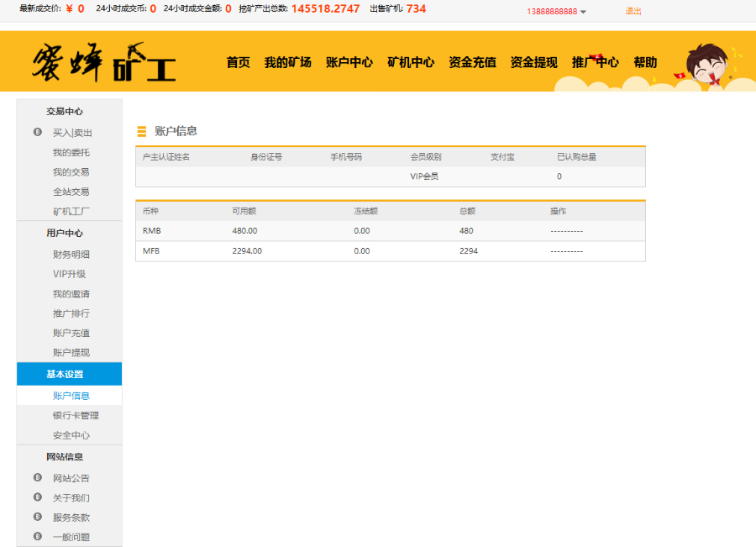Open 银行卡管理 in the sidebar
The width and height of the screenshot is (756, 547).
coord(77,415)
